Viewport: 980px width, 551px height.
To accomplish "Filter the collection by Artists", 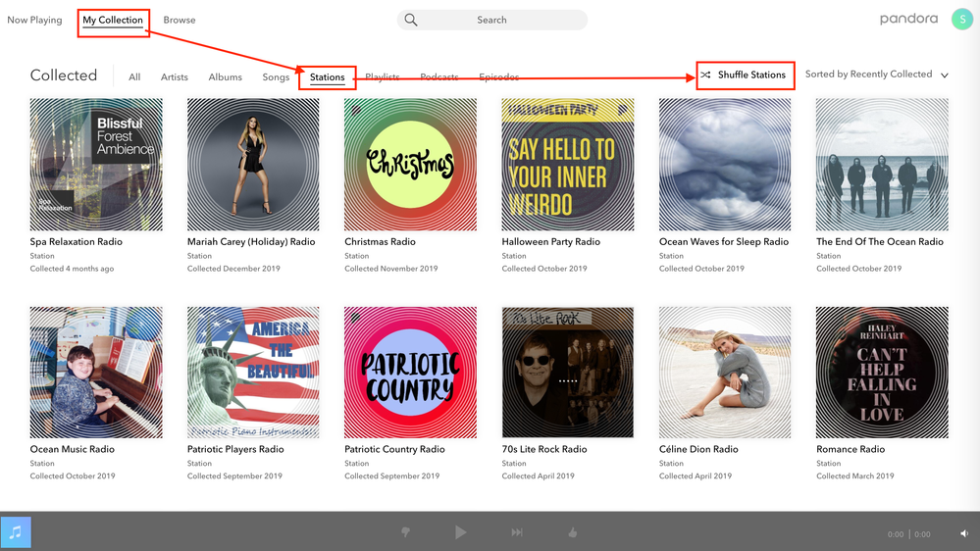I will pos(175,76).
